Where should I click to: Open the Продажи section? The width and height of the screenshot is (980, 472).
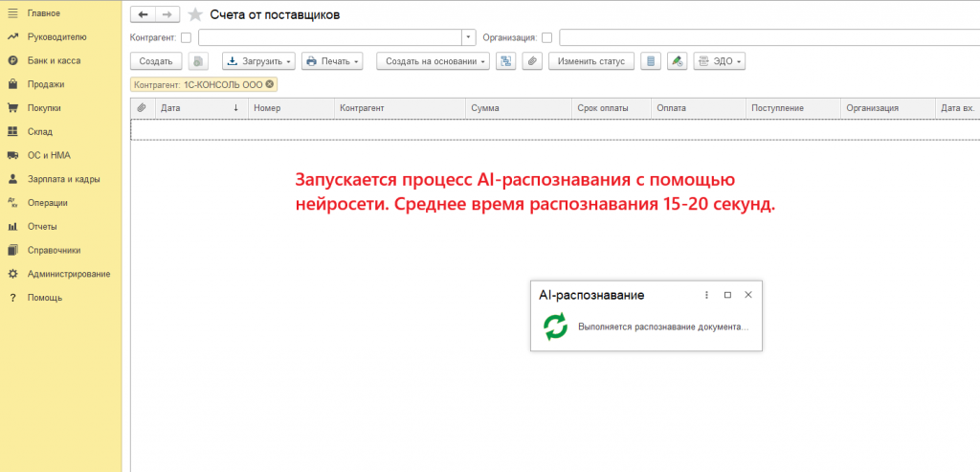point(46,84)
